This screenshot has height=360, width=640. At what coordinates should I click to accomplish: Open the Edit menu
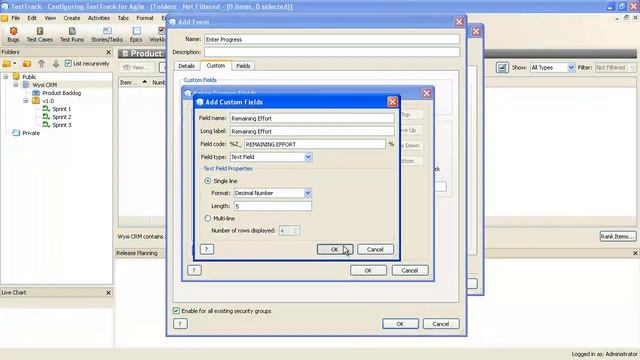[32, 18]
